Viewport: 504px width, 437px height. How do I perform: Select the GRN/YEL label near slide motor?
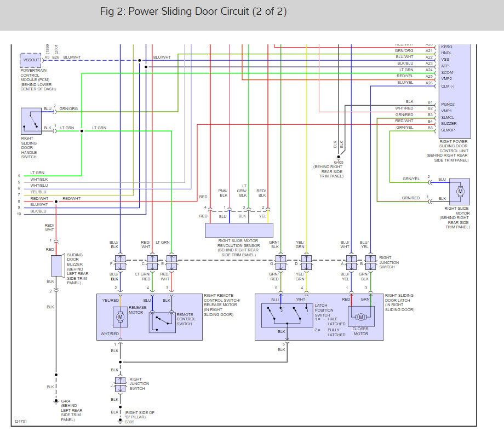[x=411, y=179]
